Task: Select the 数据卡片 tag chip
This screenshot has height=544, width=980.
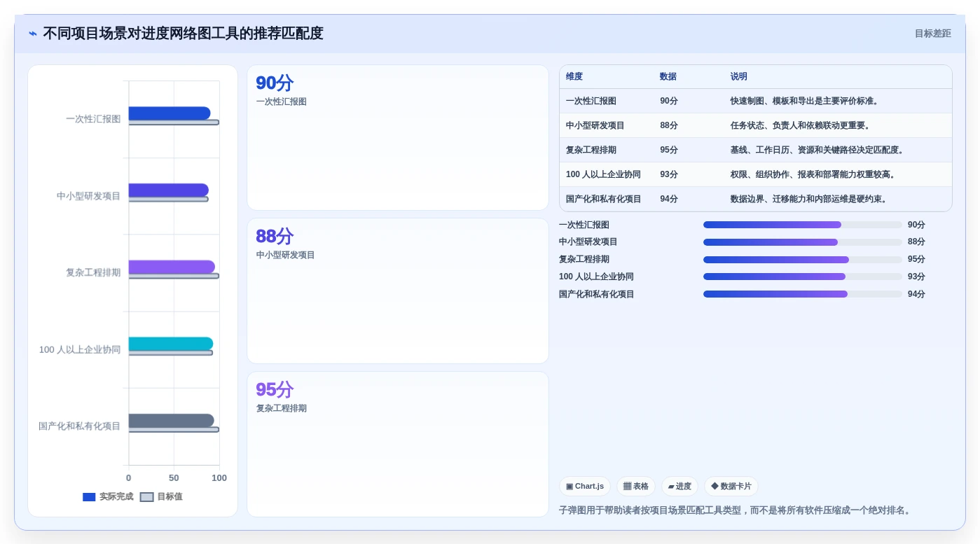Action: (x=731, y=486)
